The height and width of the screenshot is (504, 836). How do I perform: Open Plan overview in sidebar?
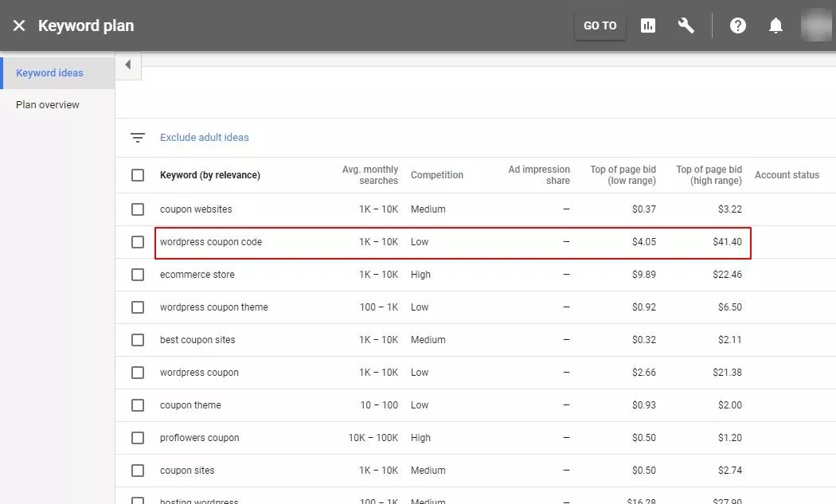tap(48, 105)
